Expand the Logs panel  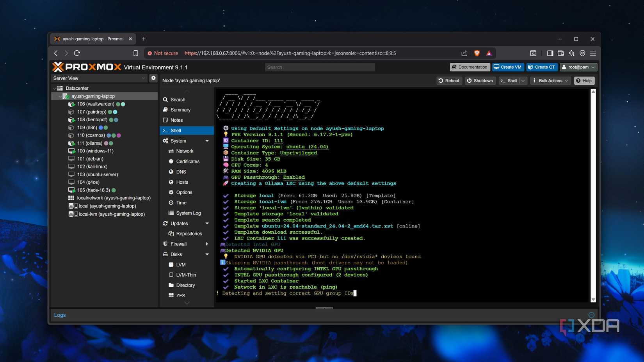tap(591, 315)
